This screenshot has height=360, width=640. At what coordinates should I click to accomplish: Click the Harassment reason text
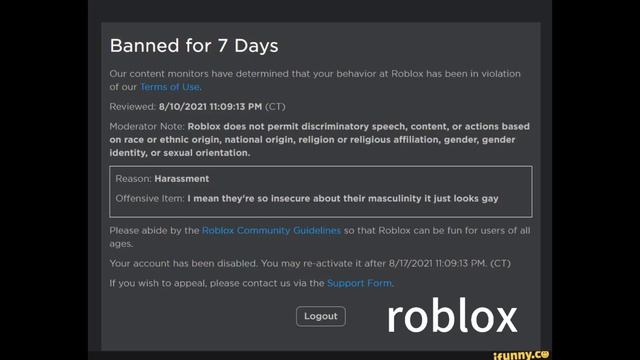182,179
